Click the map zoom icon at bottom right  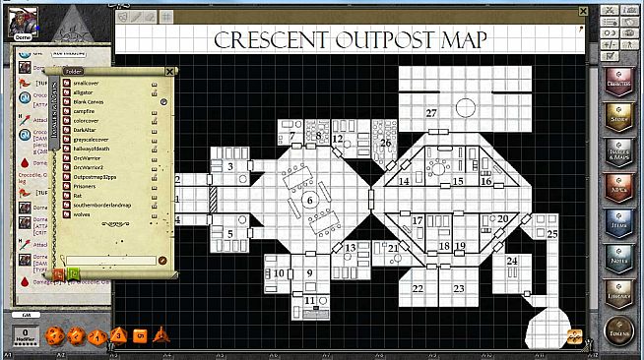[575, 336]
